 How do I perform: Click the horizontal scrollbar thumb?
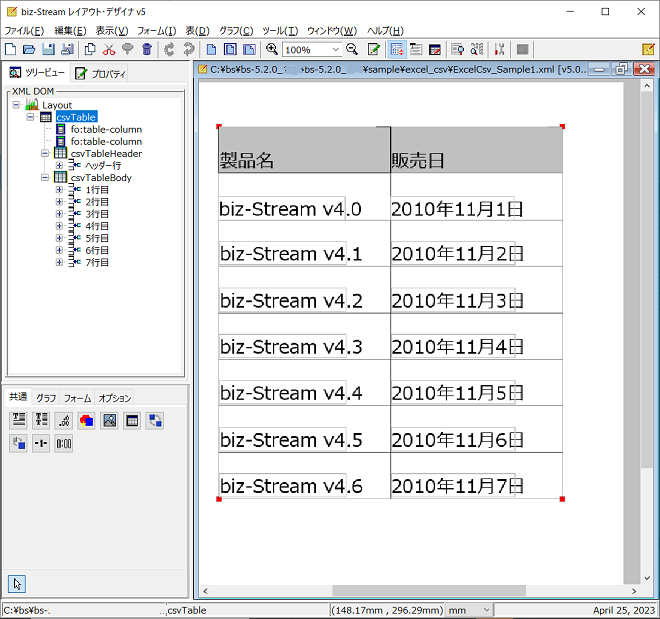tap(428, 591)
